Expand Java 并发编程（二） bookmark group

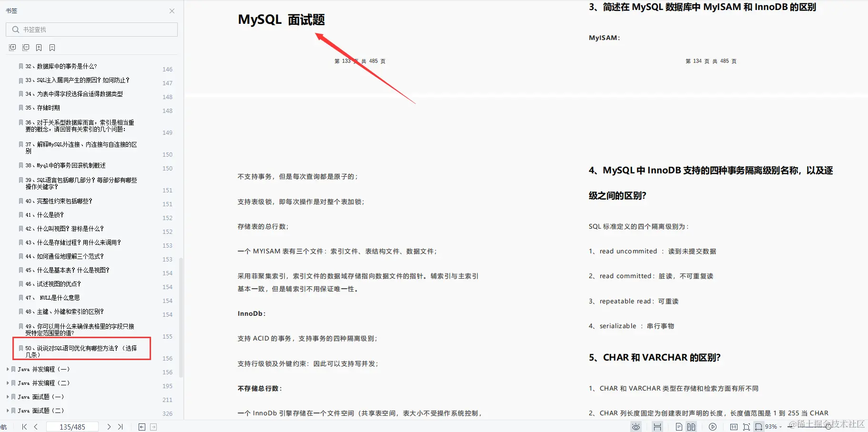(8, 383)
